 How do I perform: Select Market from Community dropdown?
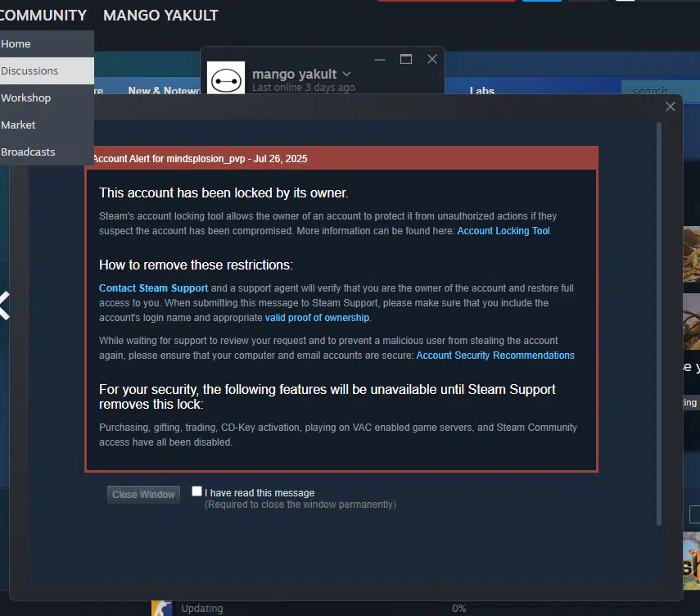(x=47, y=125)
